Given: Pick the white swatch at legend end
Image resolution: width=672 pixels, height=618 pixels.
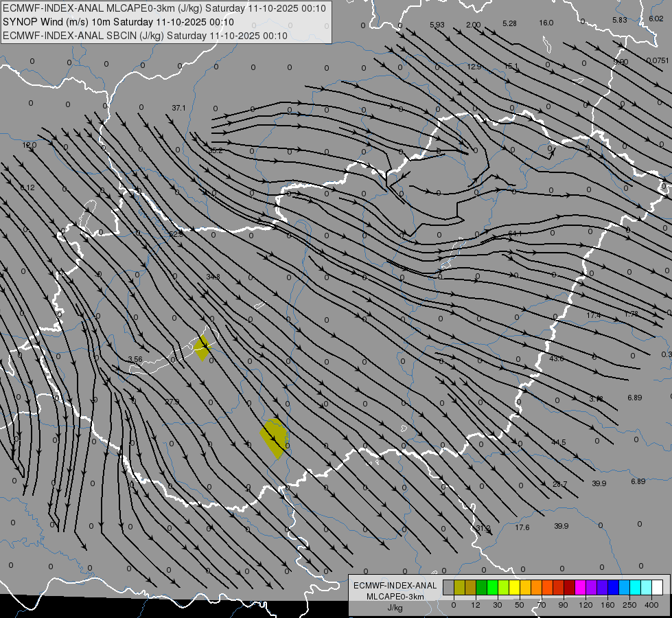Looking at the screenshot, I should pyautogui.click(x=658, y=587).
